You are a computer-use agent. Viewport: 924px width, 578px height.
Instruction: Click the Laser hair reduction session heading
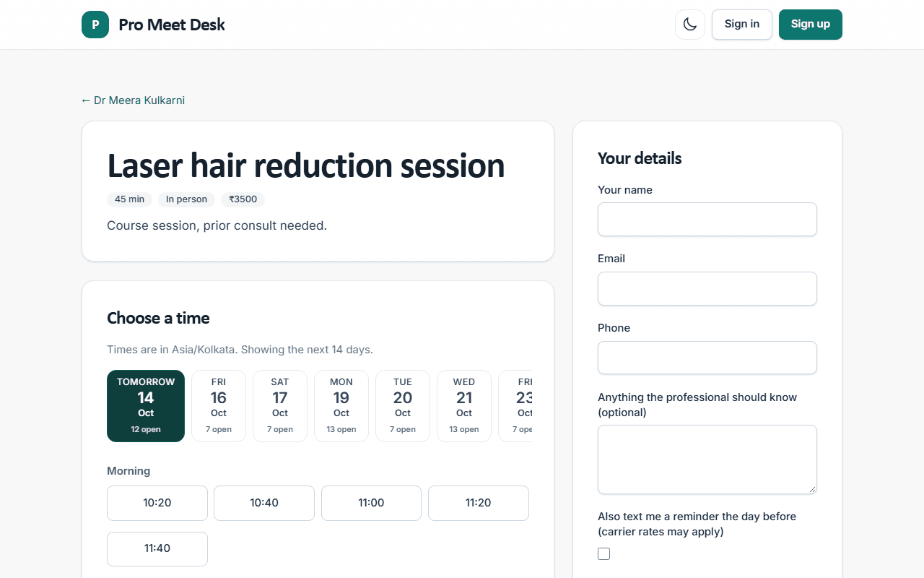click(306, 165)
